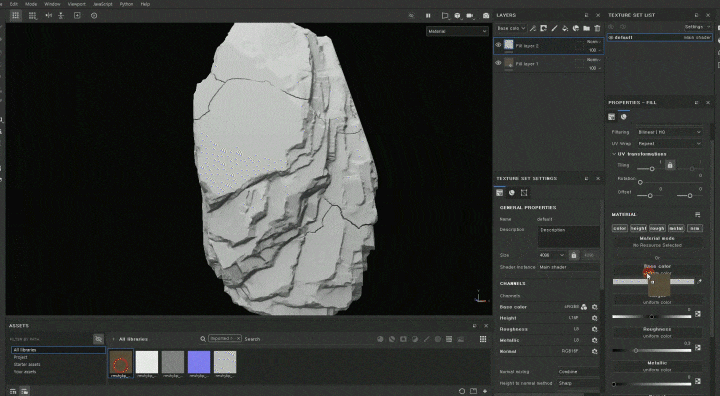Click the dotted grid icon in top toolbar
This screenshot has height=396, width=720.
pos(32,16)
